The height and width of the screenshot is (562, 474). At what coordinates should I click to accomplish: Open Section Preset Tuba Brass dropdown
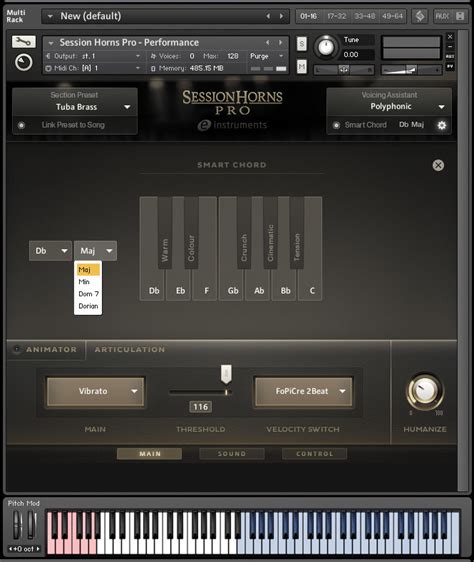pyautogui.click(x=75, y=107)
